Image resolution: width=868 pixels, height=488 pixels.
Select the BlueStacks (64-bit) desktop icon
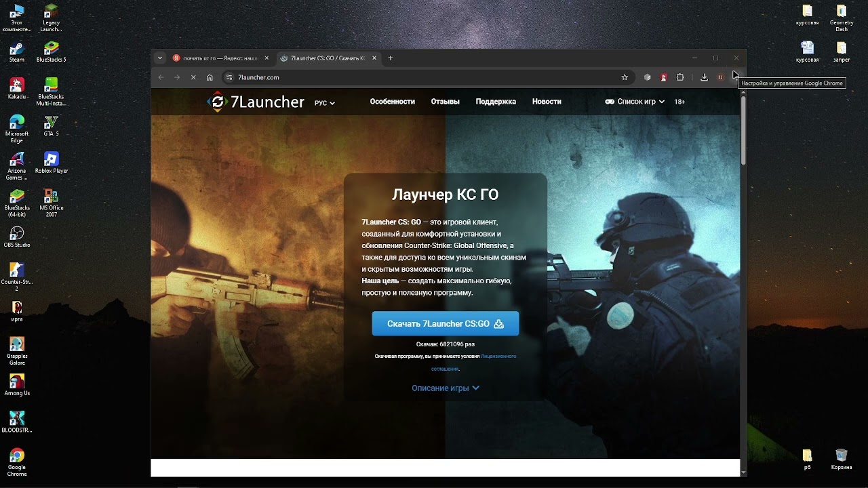pyautogui.click(x=17, y=203)
